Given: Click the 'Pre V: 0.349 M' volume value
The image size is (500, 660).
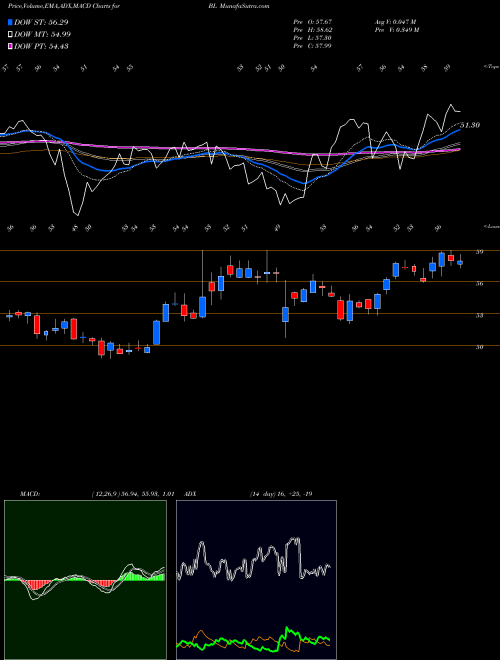Looking at the screenshot, I should click(396, 30).
